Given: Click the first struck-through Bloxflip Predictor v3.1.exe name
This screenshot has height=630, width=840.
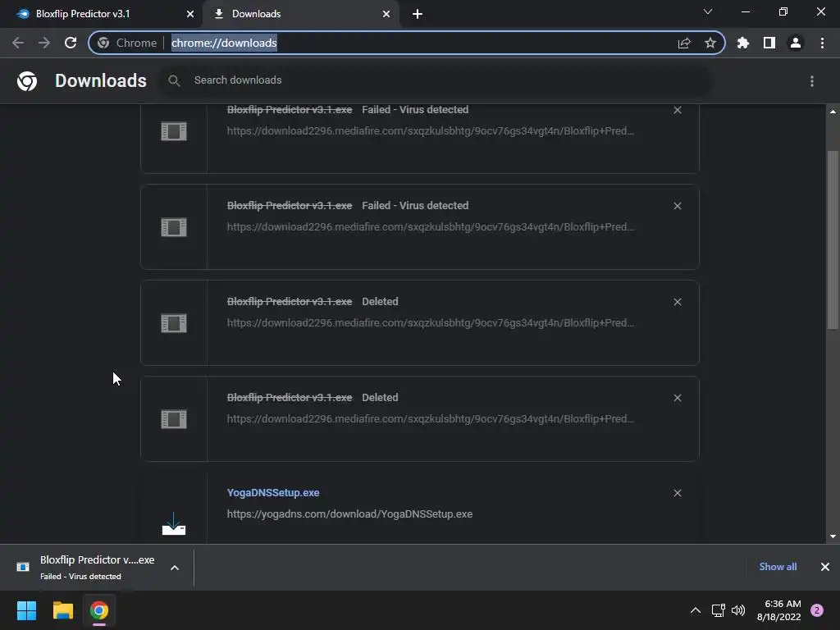Looking at the screenshot, I should click(290, 109).
